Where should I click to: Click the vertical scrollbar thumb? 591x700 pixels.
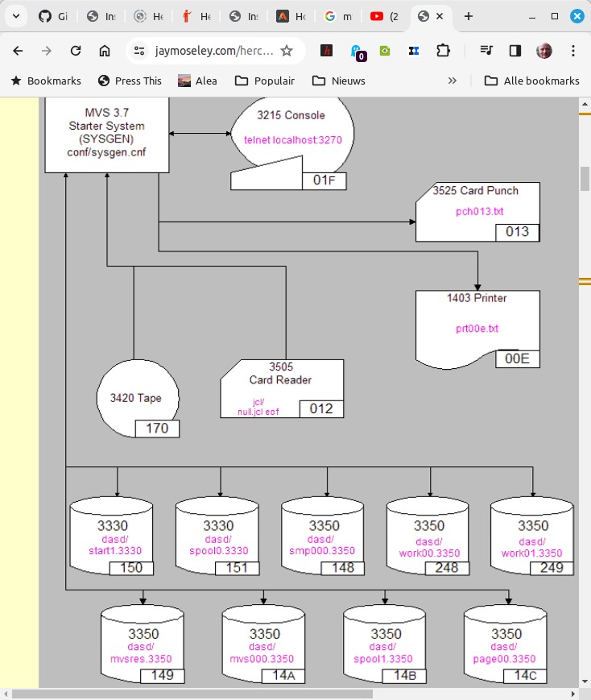585,179
